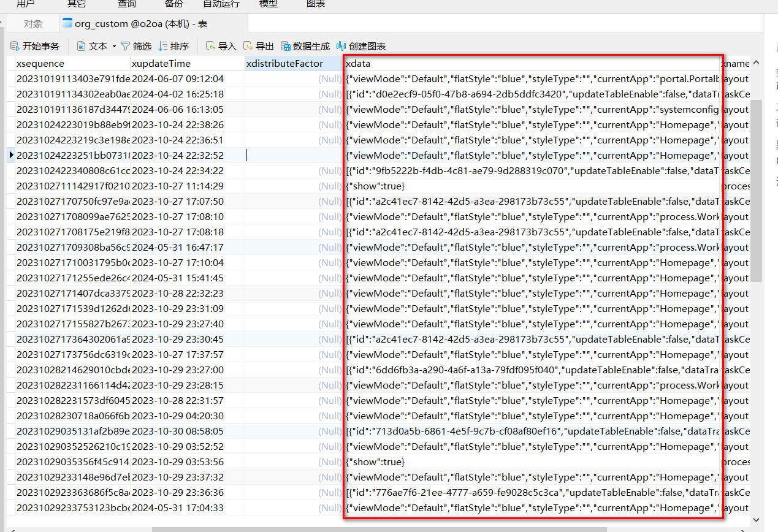
Task: Open the dropdown arrow next to 文本
Action: pos(114,47)
